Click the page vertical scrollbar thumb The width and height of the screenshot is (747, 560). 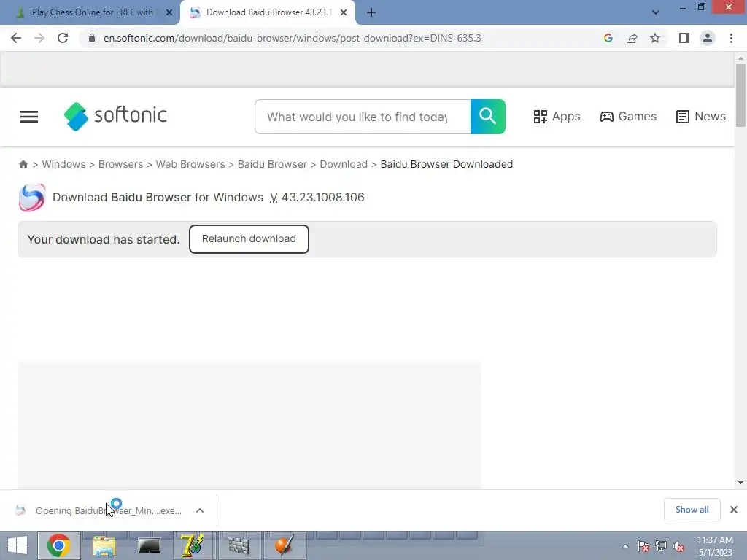740,96
